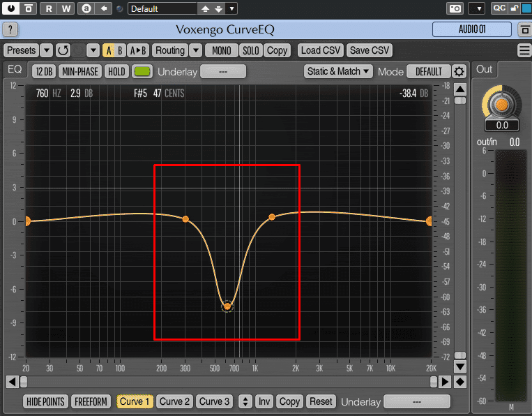
Task: Click the Inv invert curve button
Action: [x=264, y=402]
